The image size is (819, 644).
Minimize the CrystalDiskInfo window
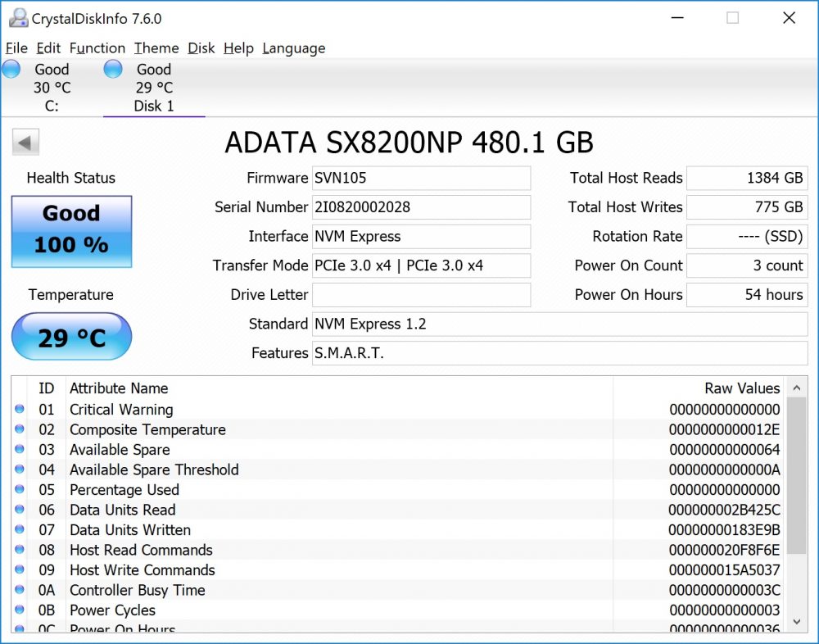pos(677,18)
